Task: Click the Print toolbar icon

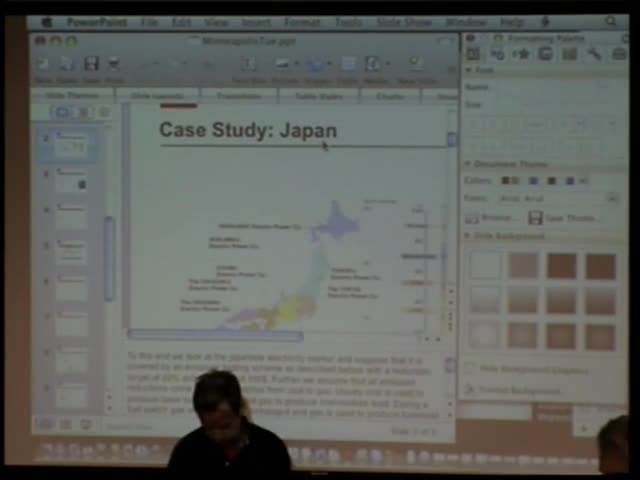Action: coord(113,64)
